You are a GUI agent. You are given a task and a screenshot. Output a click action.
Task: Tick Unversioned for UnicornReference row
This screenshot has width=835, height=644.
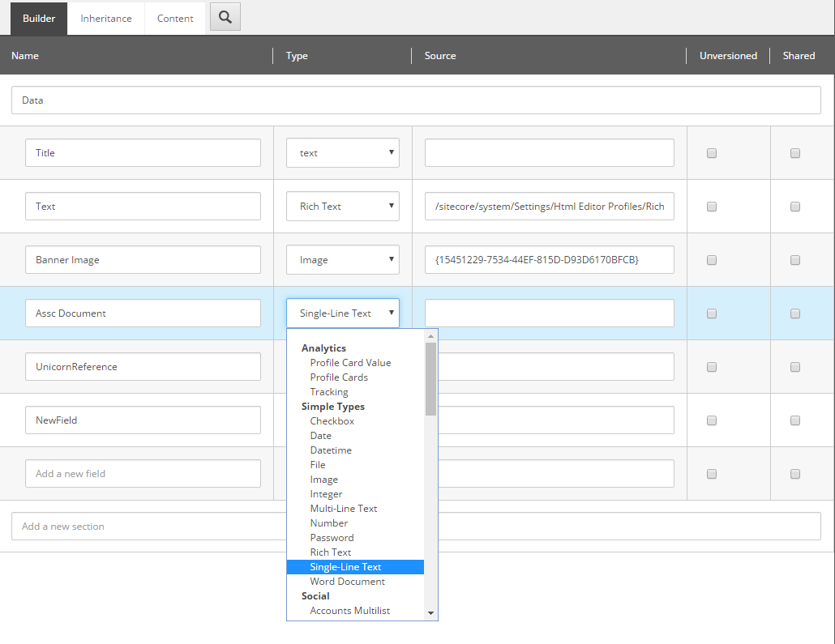tap(712, 367)
